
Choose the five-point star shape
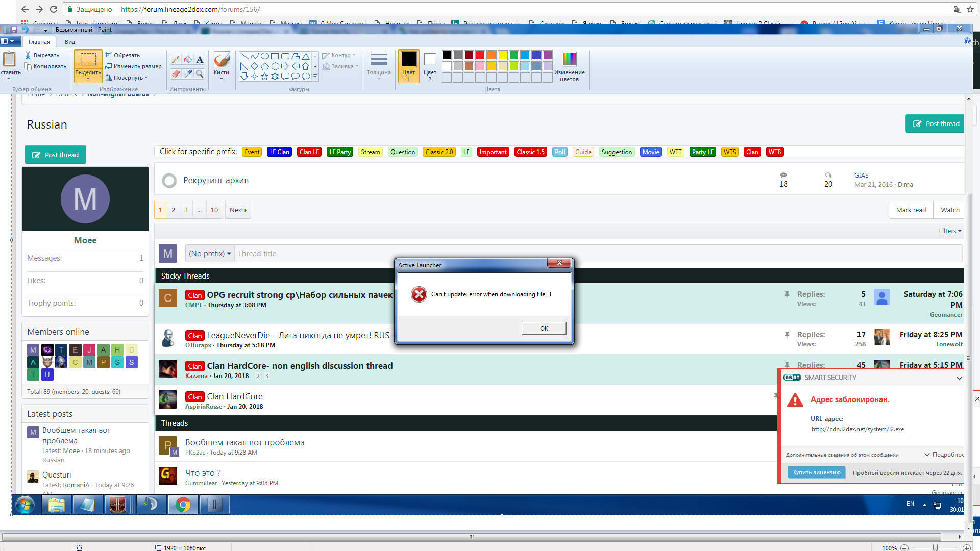click(264, 77)
